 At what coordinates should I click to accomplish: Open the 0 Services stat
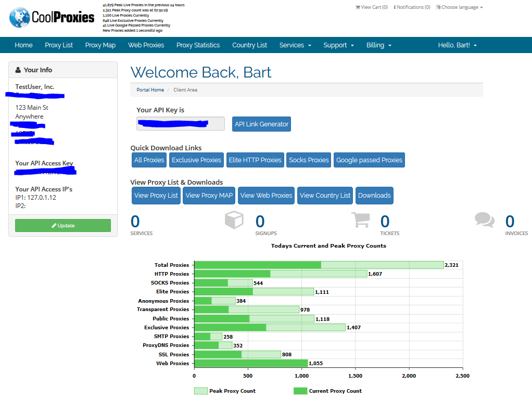(142, 225)
